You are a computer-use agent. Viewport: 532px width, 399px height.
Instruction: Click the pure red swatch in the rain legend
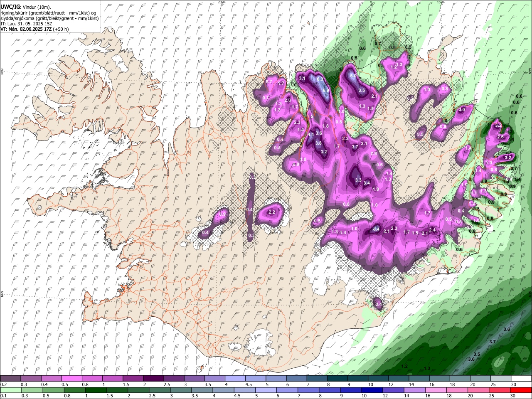[521, 390]
